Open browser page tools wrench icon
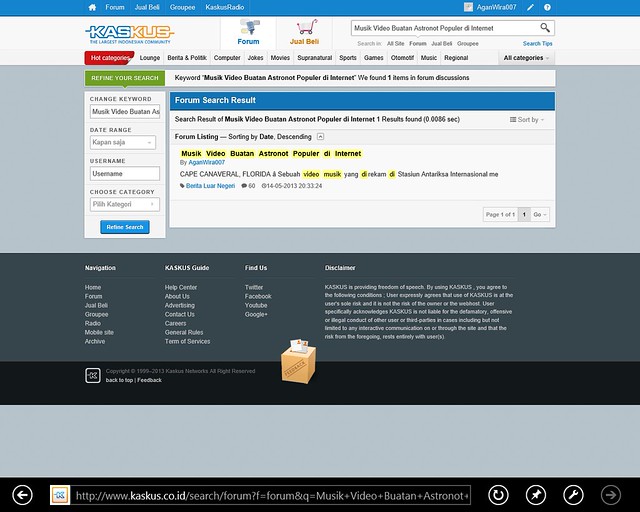 tap(573, 494)
